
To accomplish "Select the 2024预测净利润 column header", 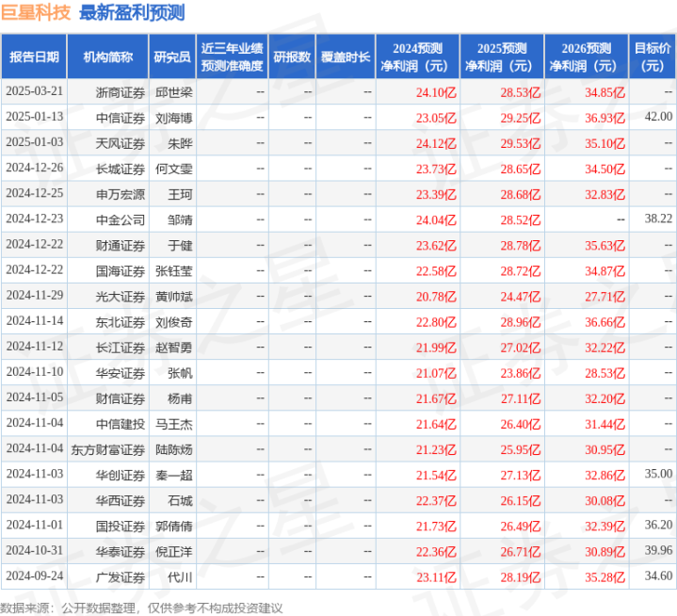I will 417,57.
